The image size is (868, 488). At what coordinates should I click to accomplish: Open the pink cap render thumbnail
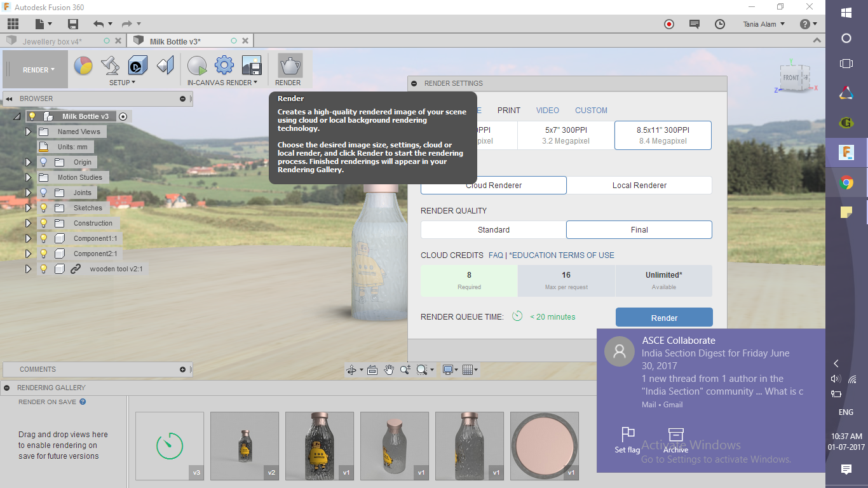click(545, 446)
